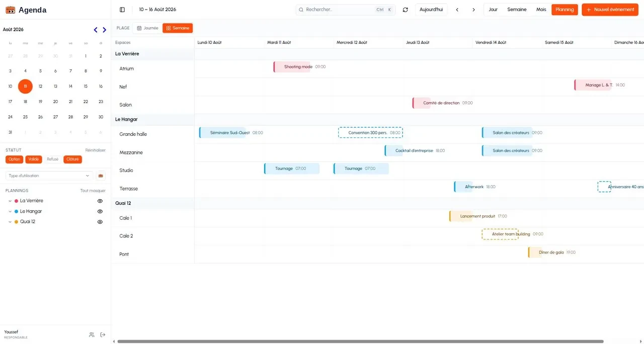Screen dimensions: 644x344
Task: Switch to the Mois view tab
Action: click(541, 10)
